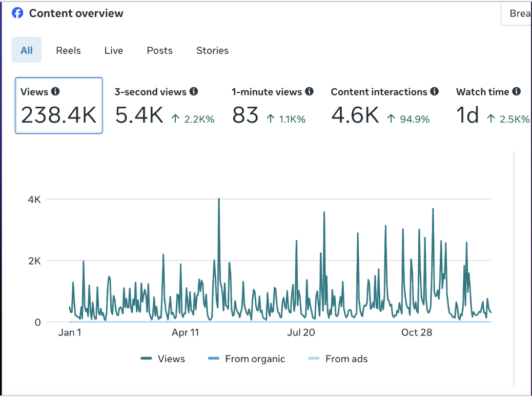Click the Content overview heading
Screen dimensions: 532x397
coord(76,13)
